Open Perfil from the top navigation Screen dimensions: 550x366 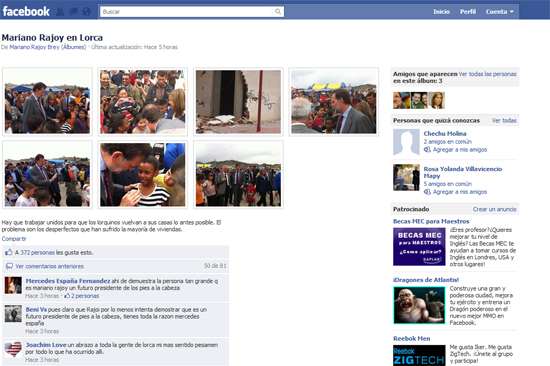pos(468,12)
